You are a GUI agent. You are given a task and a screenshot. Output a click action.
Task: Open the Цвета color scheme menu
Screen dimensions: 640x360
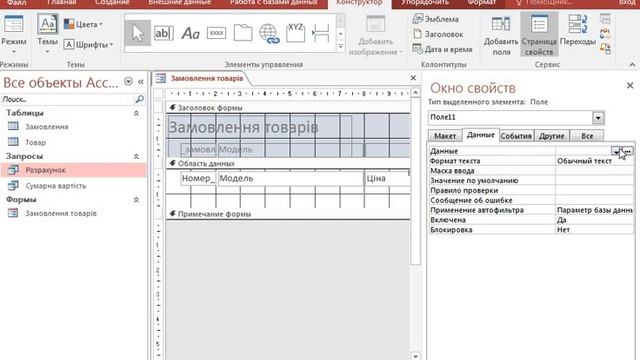pos(84,24)
